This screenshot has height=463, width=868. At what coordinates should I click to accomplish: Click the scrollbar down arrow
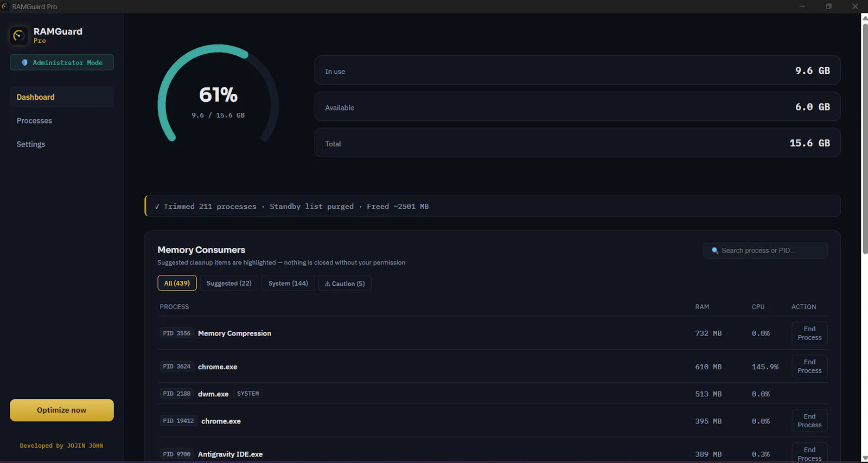coord(865,459)
